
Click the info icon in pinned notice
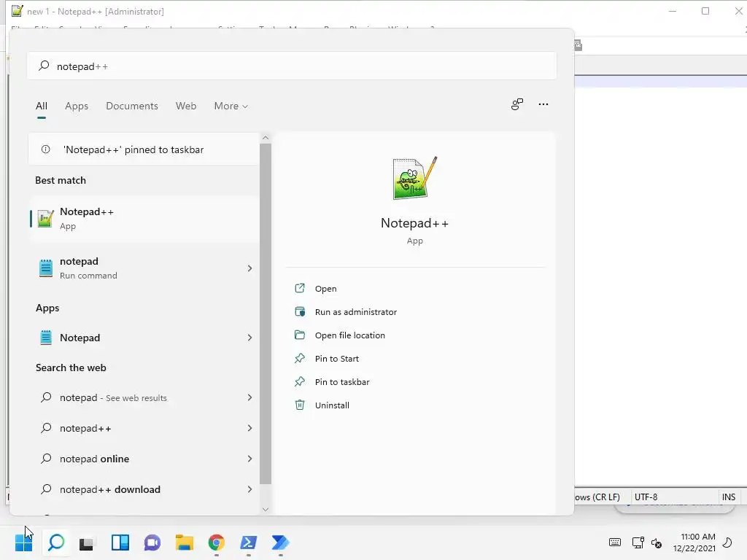pos(45,149)
